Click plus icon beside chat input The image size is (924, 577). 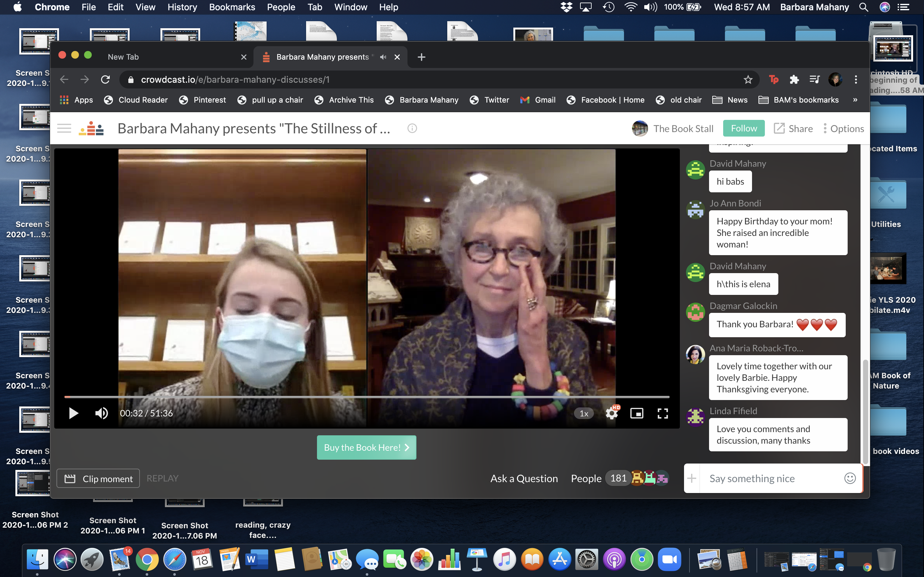(x=692, y=478)
